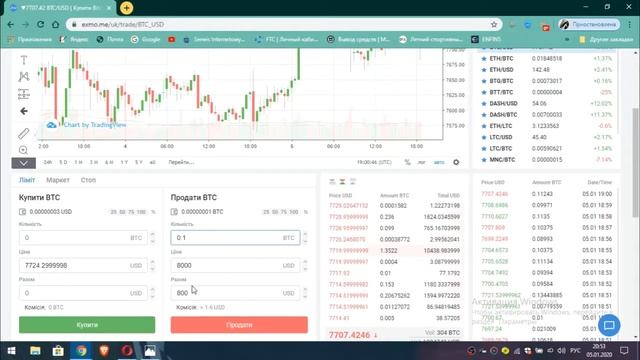This screenshot has height=360, width=640.
Task: Set chart range to 1Y
Action: coord(124,162)
